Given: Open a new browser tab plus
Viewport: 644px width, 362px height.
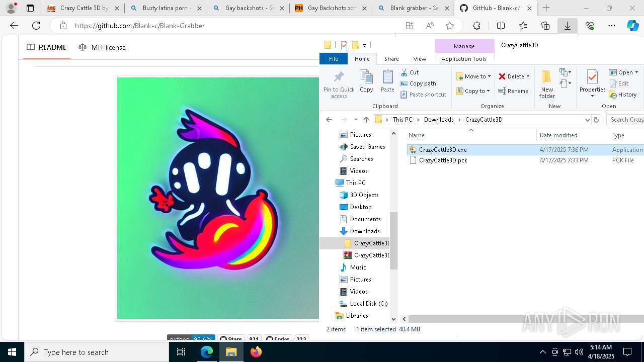Looking at the screenshot, I should click(546, 8).
